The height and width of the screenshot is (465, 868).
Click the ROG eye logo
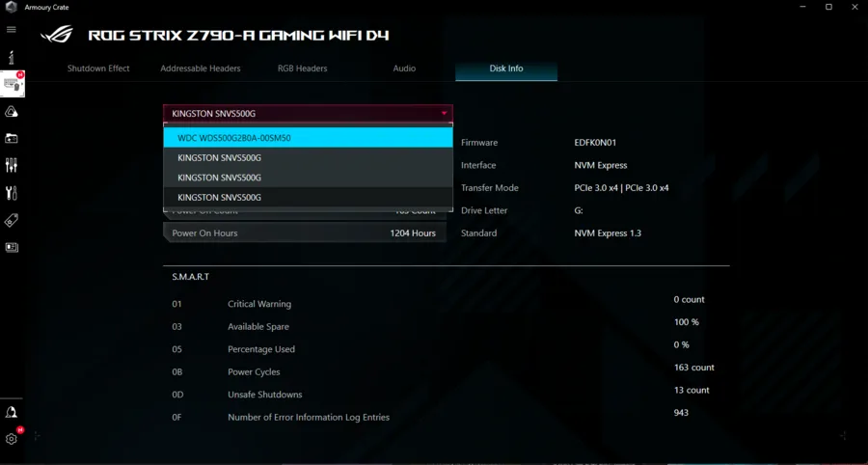pyautogui.click(x=57, y=35)
